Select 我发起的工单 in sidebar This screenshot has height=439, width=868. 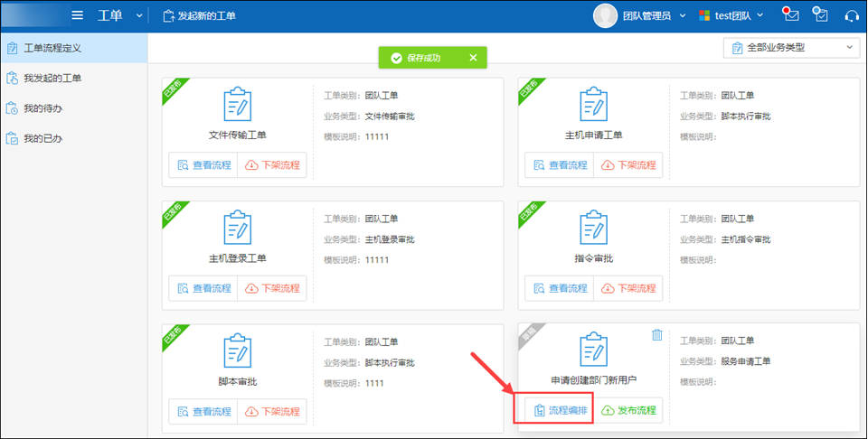click(52, 79)
